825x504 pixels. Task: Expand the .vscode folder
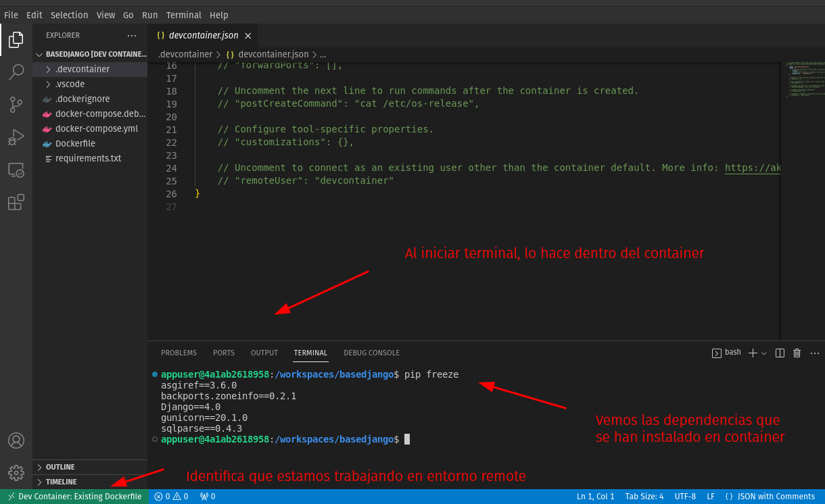pyautogui.click(x=90, y=84)
